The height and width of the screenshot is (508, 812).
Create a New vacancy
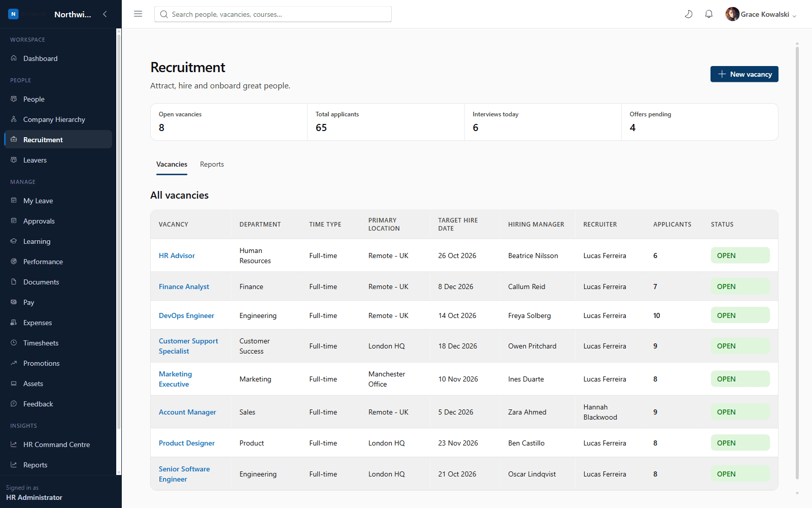744,74
